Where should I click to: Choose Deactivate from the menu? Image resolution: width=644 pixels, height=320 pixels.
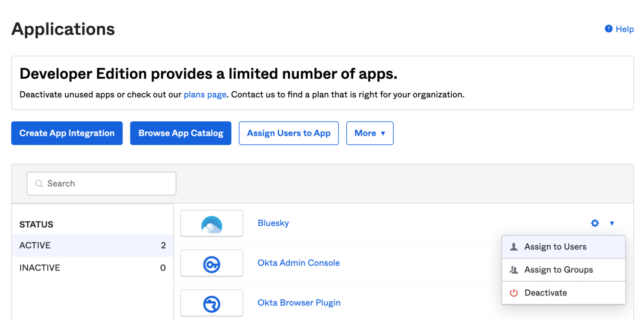pyautogui.click(x=563, y=293)
